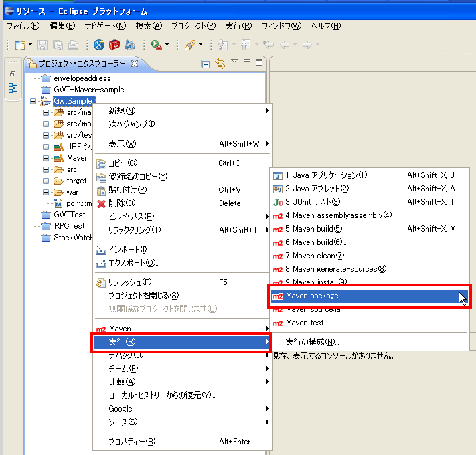
Task: Open the ファイル(F) menu
Action: coord(23,26)
